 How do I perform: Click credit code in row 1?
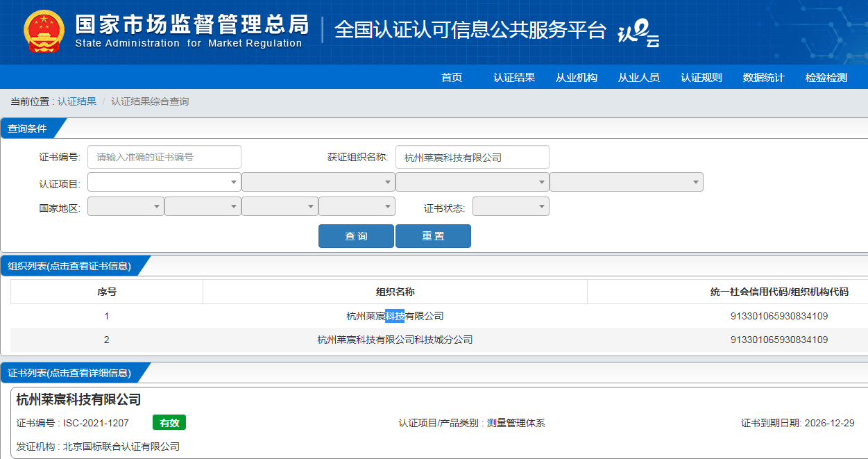point(779,316)
